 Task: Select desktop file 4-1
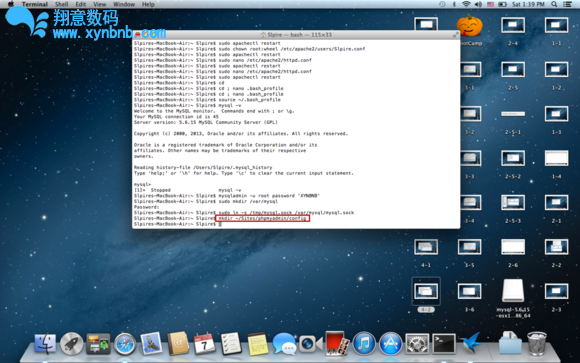pyautogui.click(x=426, y=247)
